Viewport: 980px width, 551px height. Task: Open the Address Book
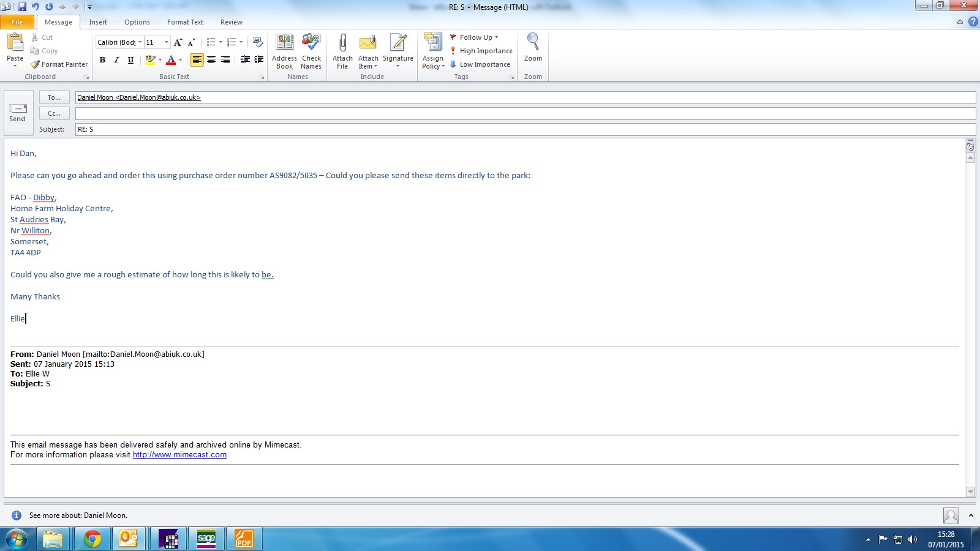(x=284, y=51)
